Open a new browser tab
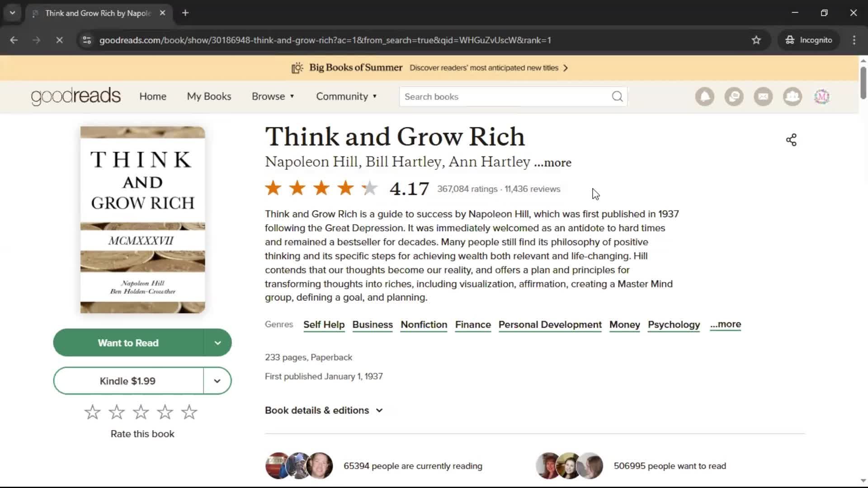Viewport: 868px width, 488px height. coord(185,13)
